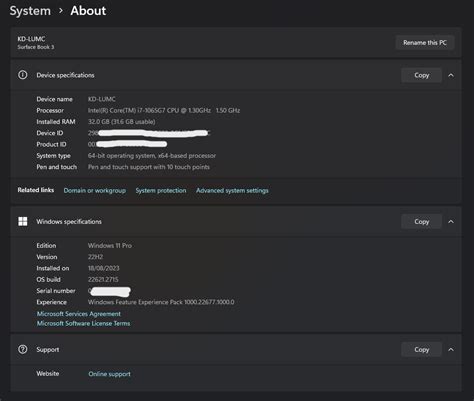Screen dimensions: 474x401
Task: Click the Processor value text
Action: click(x=164, y=110)
